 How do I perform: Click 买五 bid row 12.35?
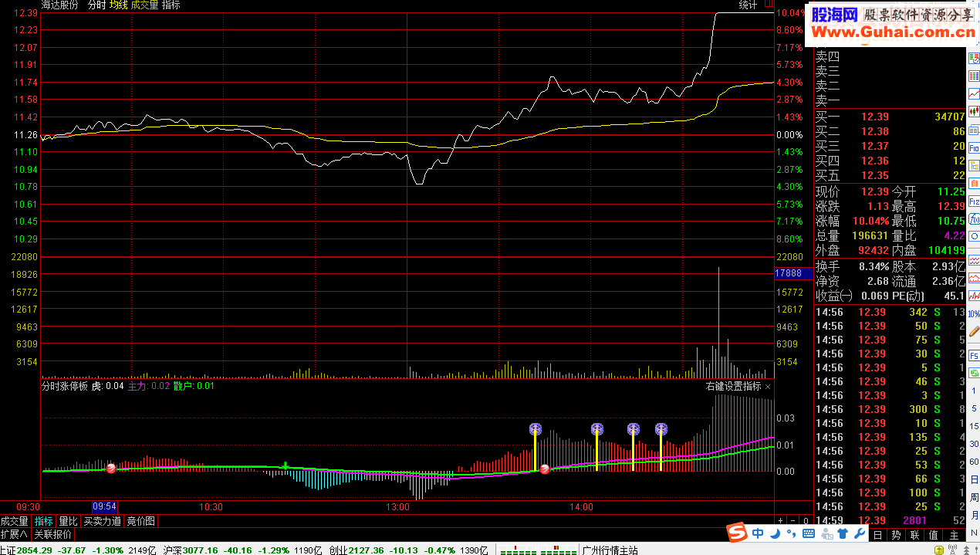point(890,175)
